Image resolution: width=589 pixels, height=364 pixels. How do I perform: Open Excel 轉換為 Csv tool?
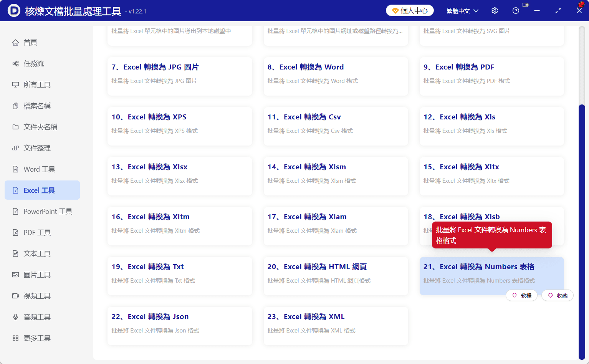coord(336,126)
